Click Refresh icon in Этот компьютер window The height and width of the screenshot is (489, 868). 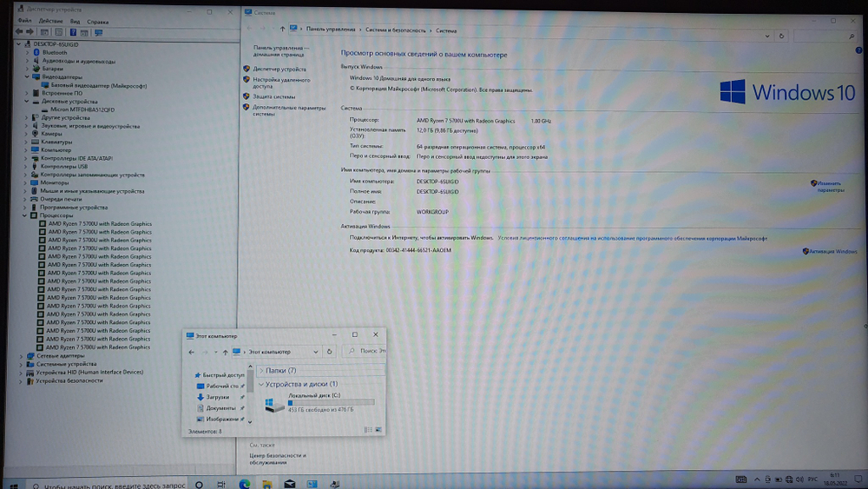tap(329, 352)
